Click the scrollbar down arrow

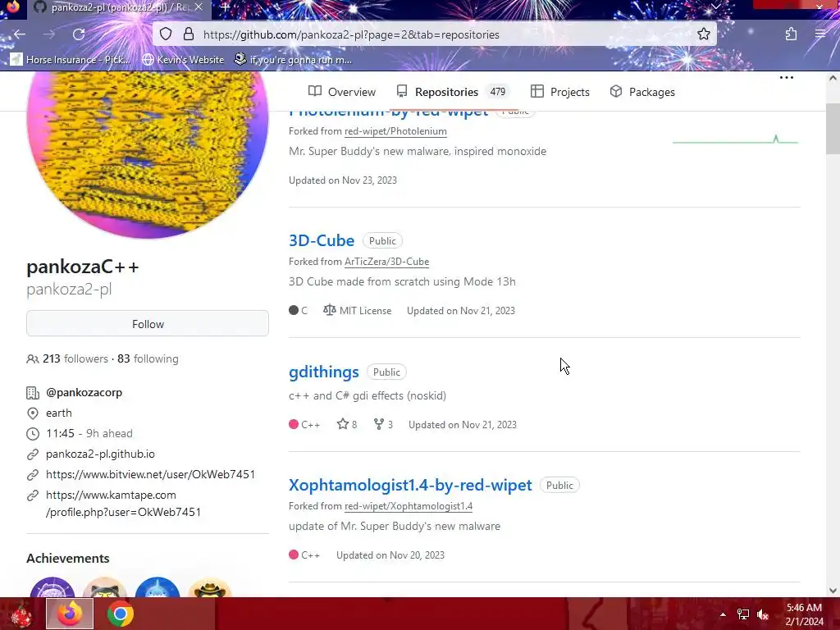(833, 591)
